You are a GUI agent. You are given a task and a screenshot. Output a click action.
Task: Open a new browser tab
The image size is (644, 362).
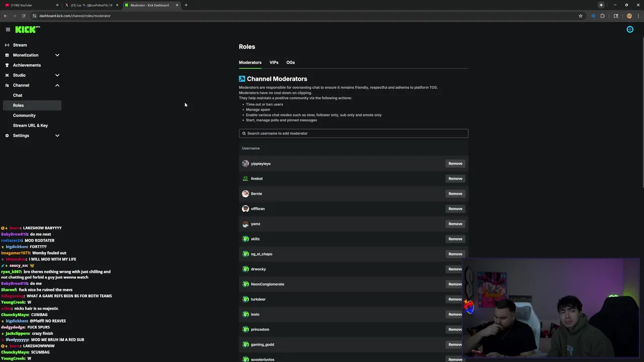pos(186,5)
